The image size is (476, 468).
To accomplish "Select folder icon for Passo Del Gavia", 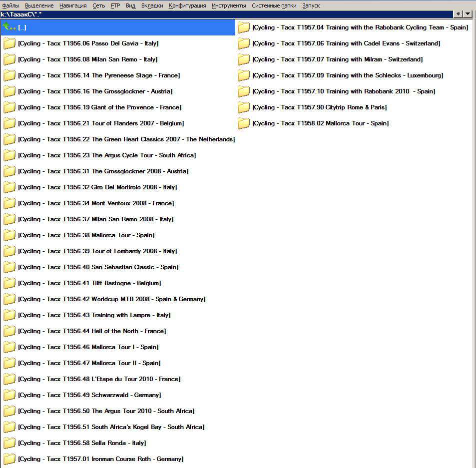I will [9, 43].
